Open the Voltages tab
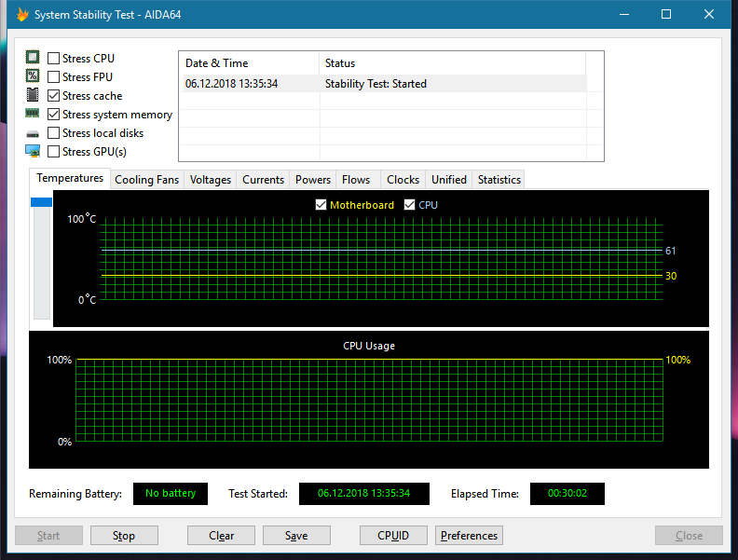Image resolution: width=738 pixels, height=560 pixels. click(x=211, y=180)
